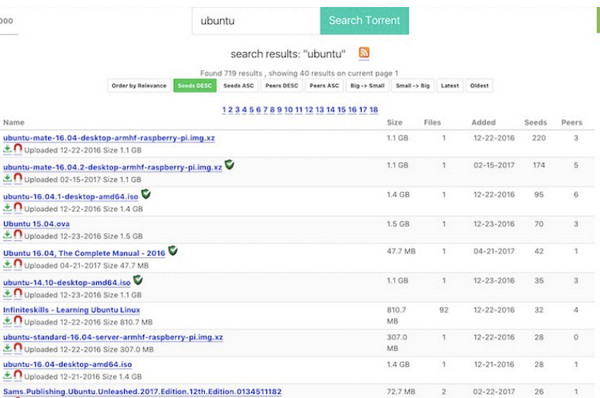
Task: Click download icon for ubuntu-mate-16.04-desktop-armhf-raspberry-pi.img.xz
Action: (7, 149)
